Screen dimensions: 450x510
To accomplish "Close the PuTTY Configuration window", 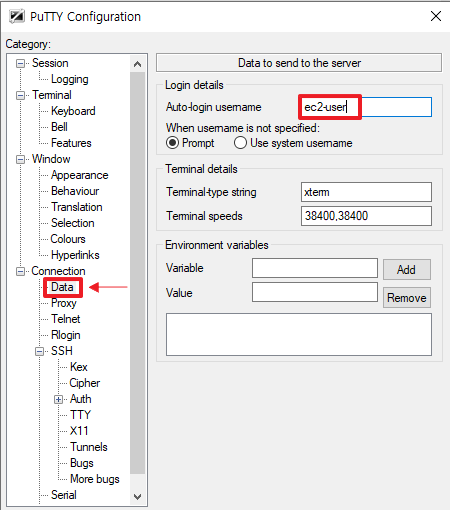I will point(436,16).
